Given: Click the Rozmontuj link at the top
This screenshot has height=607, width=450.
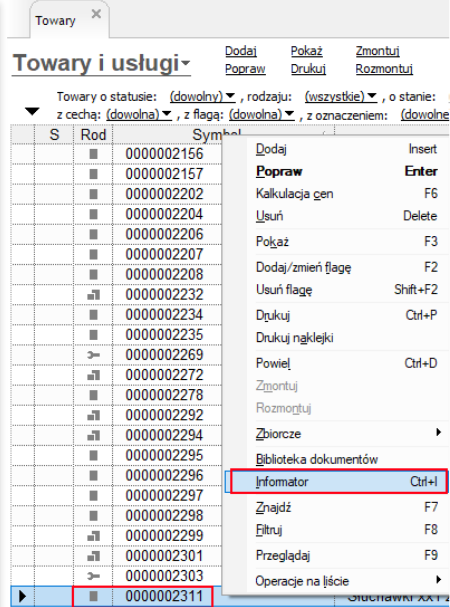Looking at the screenshot, I should tap(384, 69).
